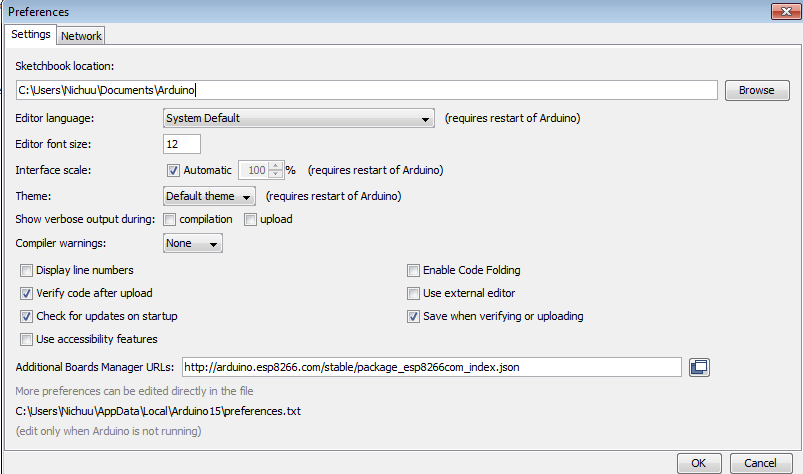Enable Display line numbers checkbox
The width and height of the screenshot is (803, 474).
coord(27,270)
